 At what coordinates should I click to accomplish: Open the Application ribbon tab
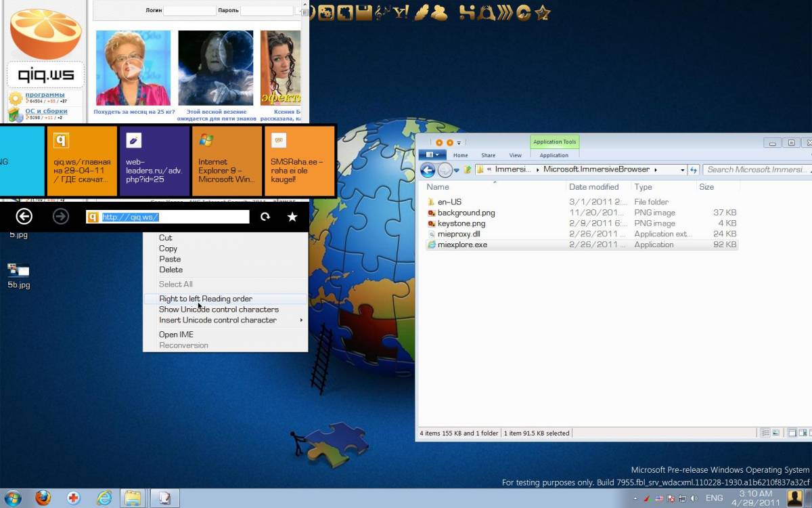554,155
